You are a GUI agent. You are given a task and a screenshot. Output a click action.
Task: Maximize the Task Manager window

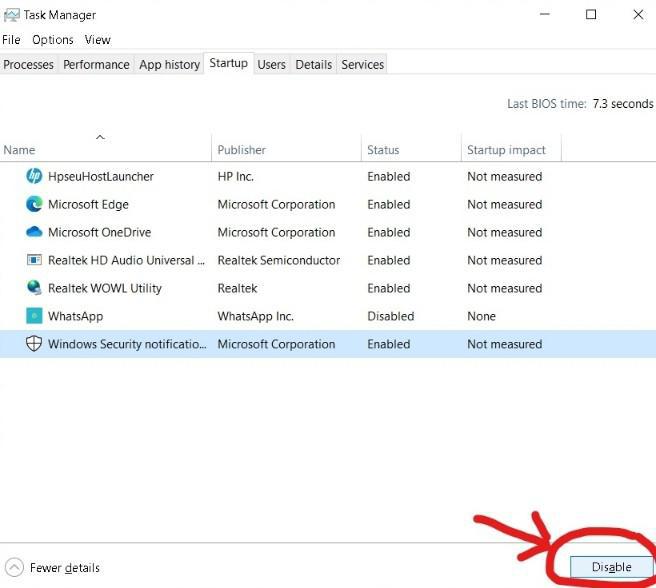tap(591, 14)
